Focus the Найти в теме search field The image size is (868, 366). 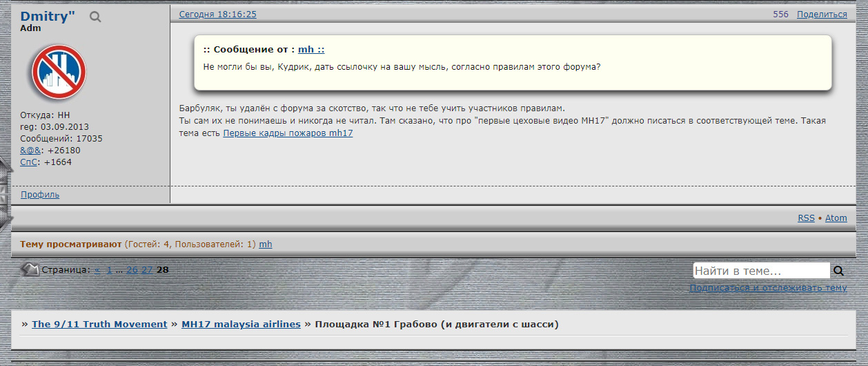point(761,271)
